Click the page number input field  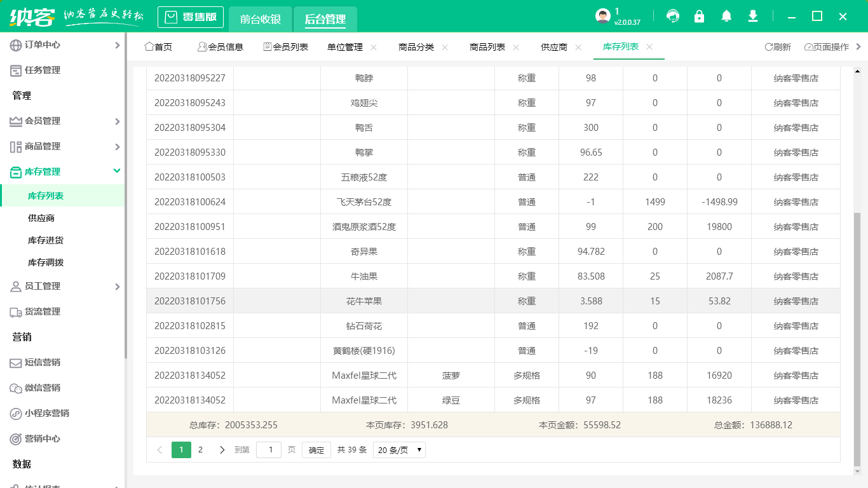(x=269, y=449)
